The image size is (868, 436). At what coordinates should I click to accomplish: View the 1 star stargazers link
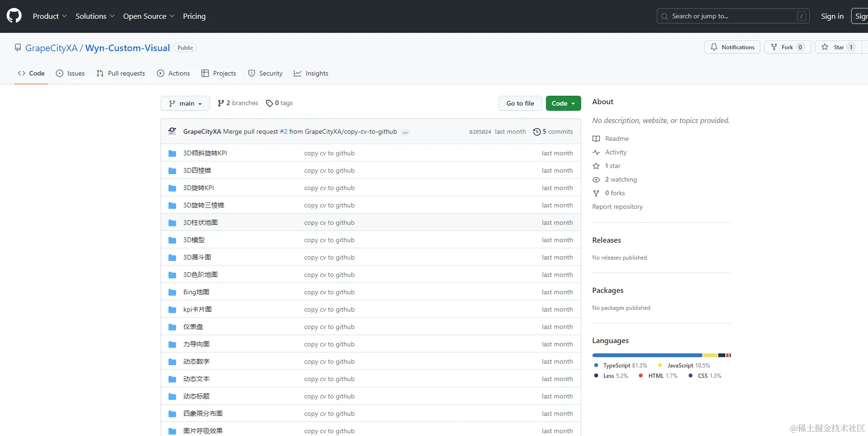(607, 166)
